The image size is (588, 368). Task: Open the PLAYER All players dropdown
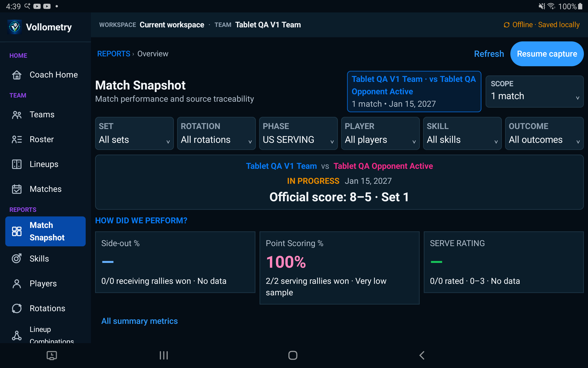coord(380,133)
